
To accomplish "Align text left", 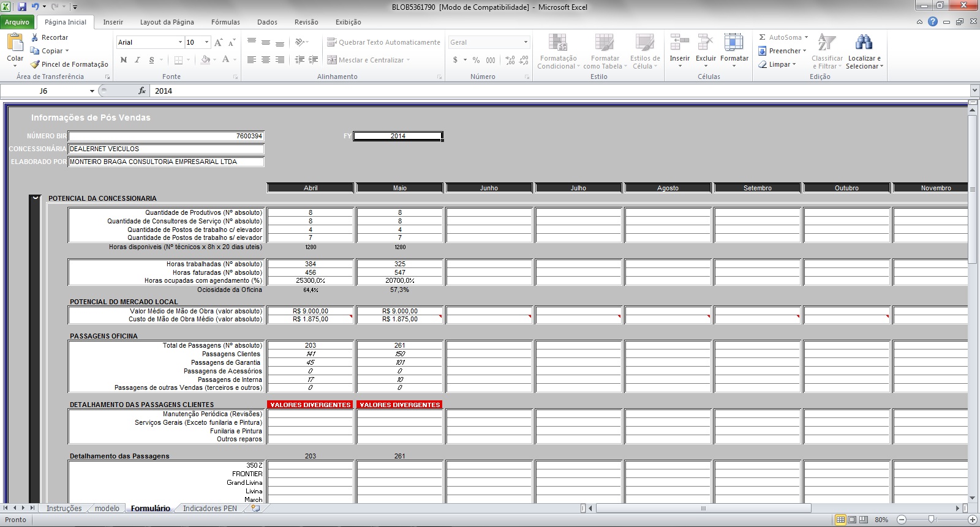I will click(252, 60).
